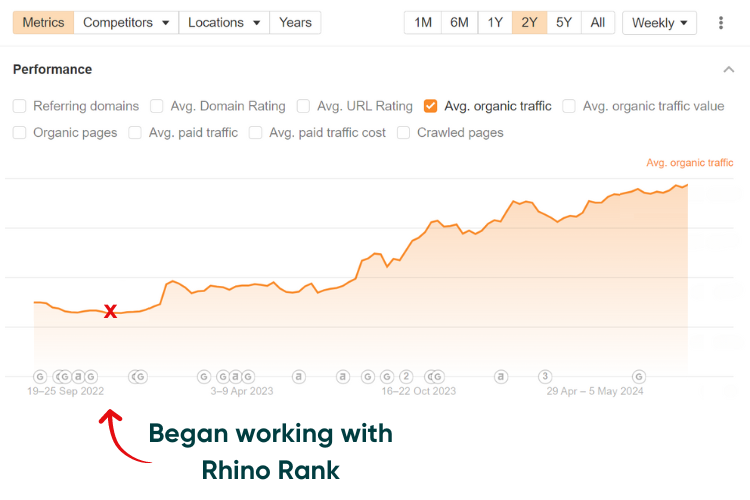Enable the Avg. URL Rating checkbox

(303, 106)
